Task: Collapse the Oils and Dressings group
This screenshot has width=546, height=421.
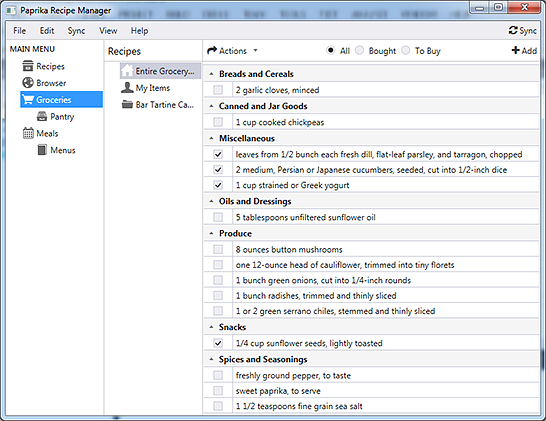Action: [211, 201]
